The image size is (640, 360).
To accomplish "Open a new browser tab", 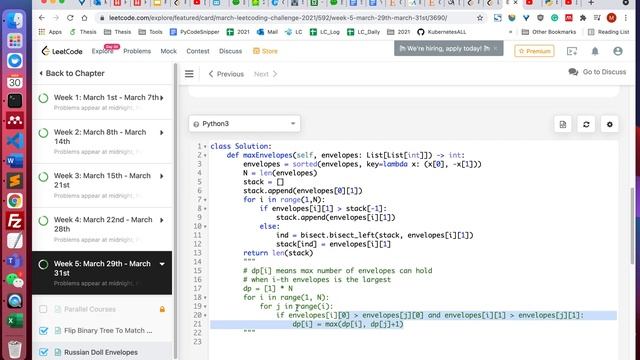I will (591, 3).
